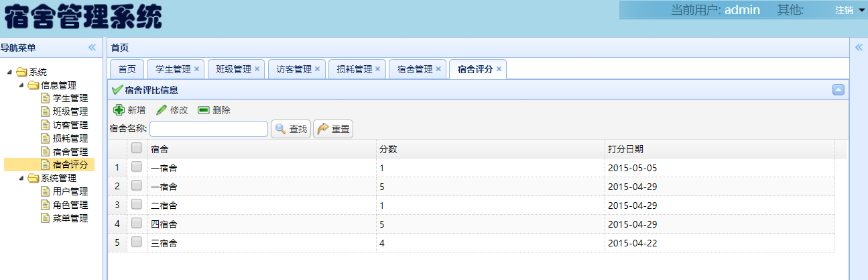Click the document icon beside 宿舍管理 tree node
The width and height of the screenshot is (868, 280).
pyautogui.click(x=46, y=152)
